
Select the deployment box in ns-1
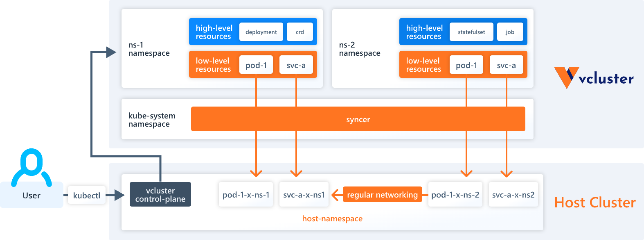[x=261, y=32]
